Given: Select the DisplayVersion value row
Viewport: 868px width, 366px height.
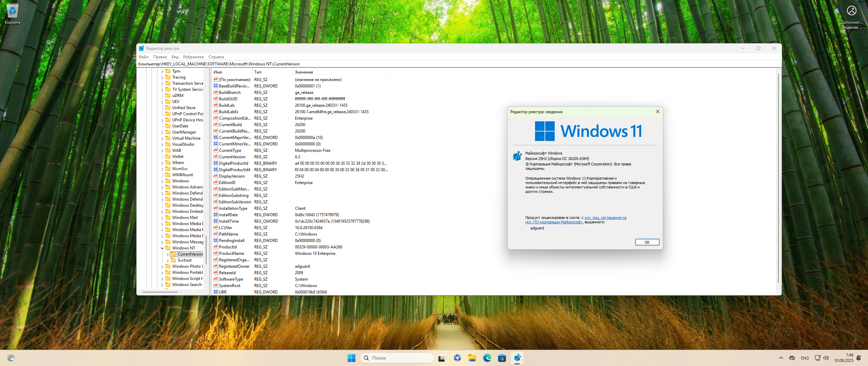Looking at the screenshot, I should 301,176.
